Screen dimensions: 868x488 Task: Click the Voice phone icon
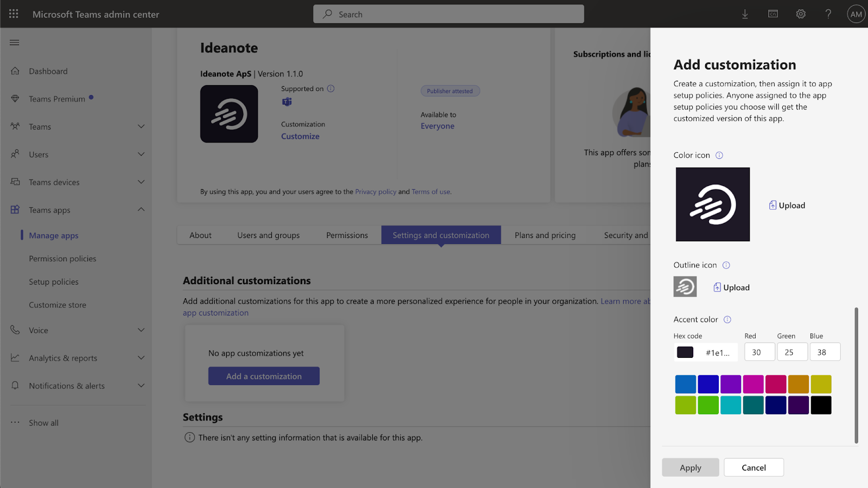pos(15,330)
